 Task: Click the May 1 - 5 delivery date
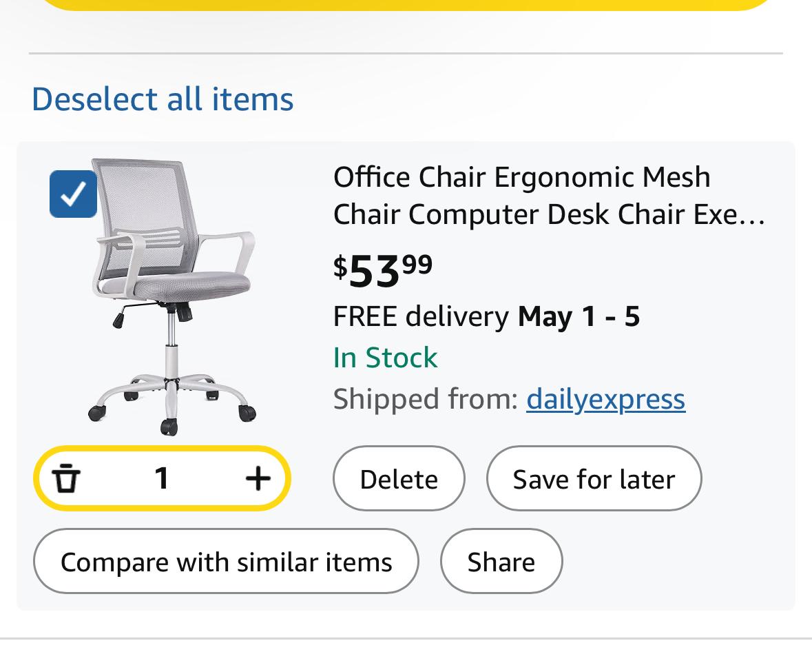click(579, 316)
